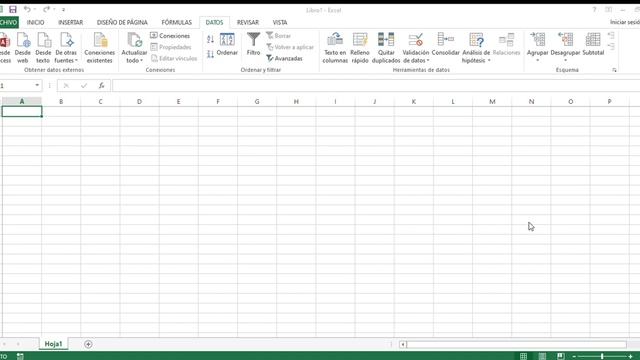Toggle the Filtro funnel
The image size is (640, 360).
[x=253, y=44]
